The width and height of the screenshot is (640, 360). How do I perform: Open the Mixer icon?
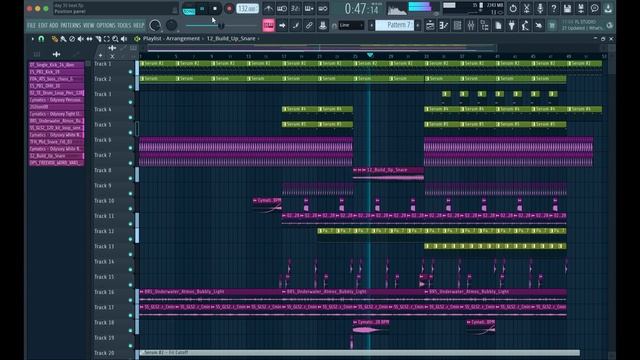471,25
